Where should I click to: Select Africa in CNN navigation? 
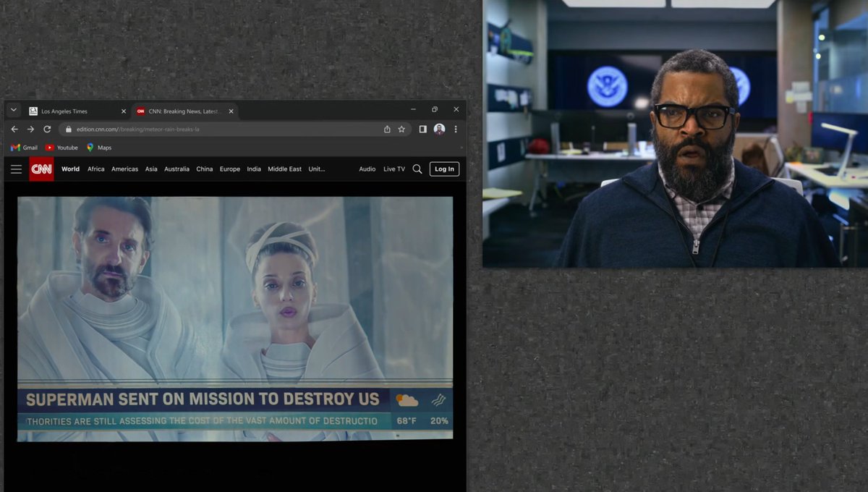[96, 169]
